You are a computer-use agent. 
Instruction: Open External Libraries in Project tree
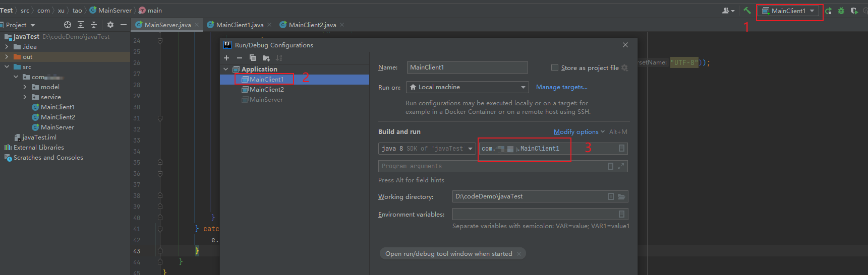[34, 148]
